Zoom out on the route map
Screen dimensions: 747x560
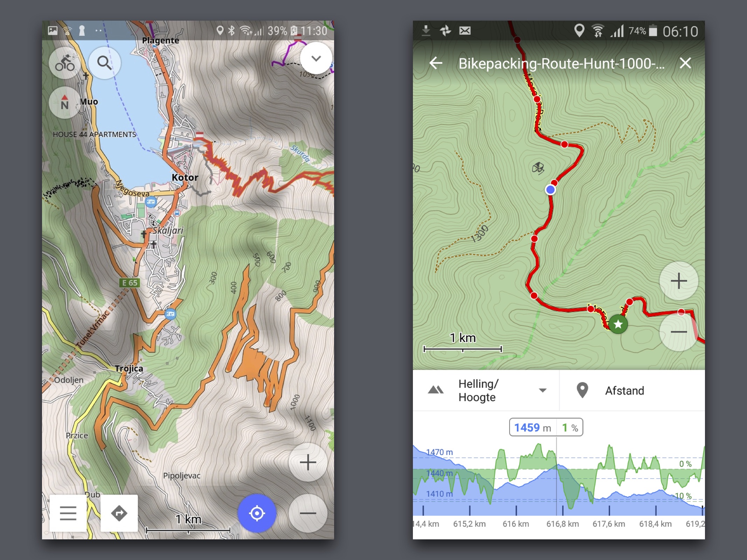coord(679,332)
